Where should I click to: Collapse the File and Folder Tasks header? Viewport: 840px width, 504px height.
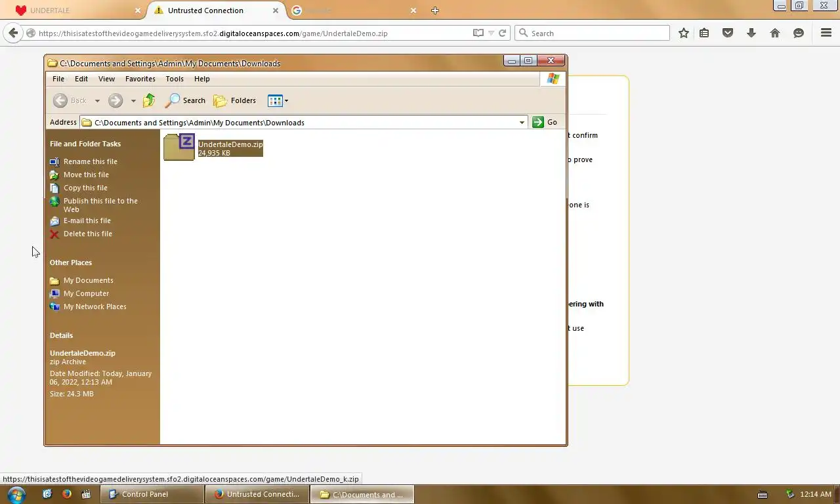coord(85,144)
